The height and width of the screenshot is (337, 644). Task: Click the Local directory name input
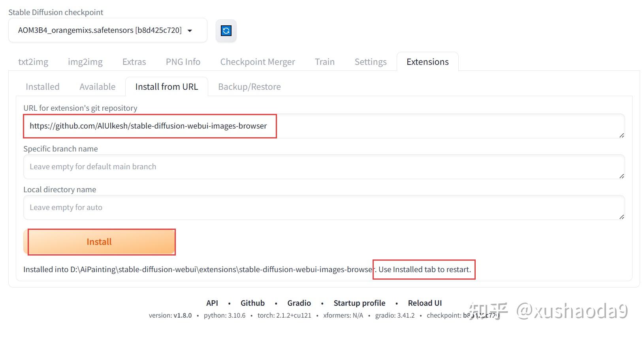324,208
